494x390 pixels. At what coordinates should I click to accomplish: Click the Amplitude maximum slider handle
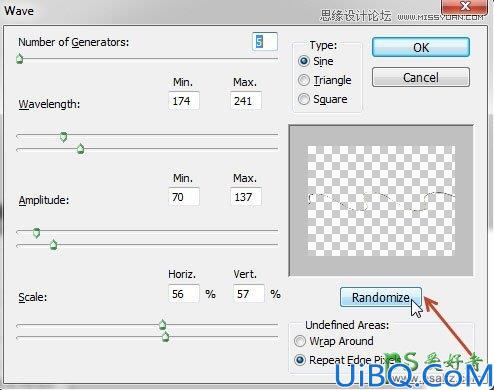(x=54, y=245)
